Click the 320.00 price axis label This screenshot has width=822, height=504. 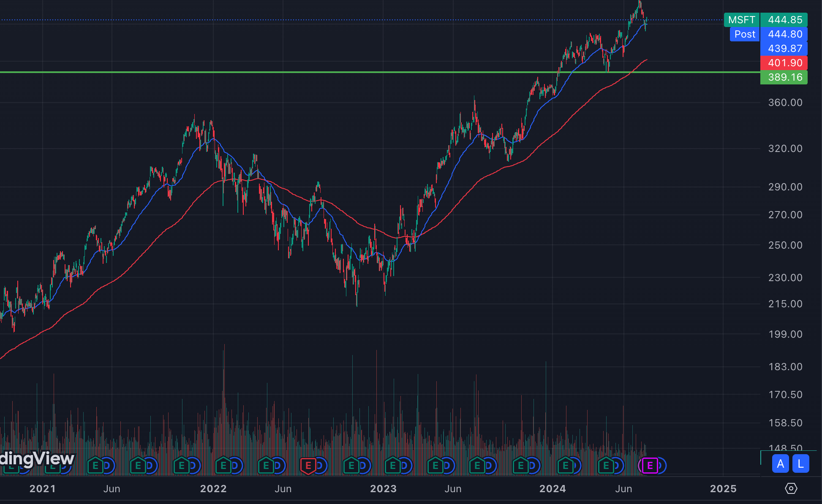pyautogui.click(x=785, y=149)
